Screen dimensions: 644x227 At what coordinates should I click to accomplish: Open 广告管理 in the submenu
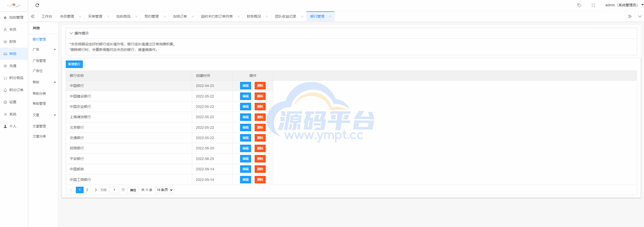(x=39, y=61)
